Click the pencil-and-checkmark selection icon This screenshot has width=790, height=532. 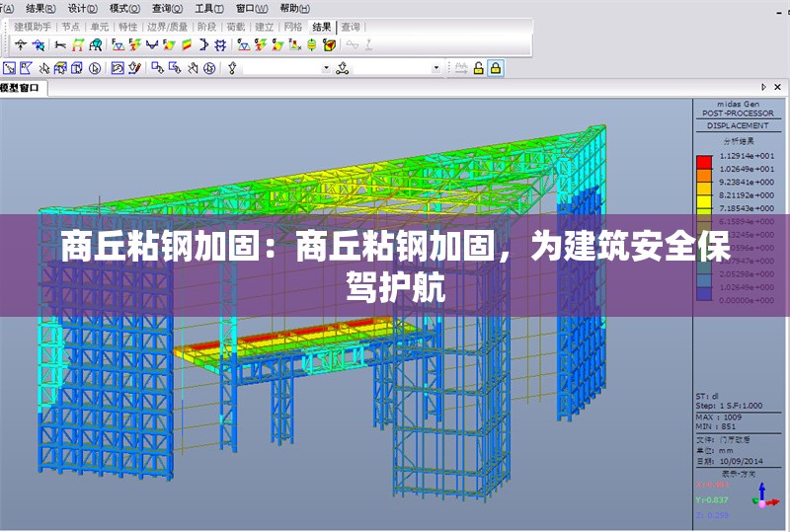click(x=134, y=68)
